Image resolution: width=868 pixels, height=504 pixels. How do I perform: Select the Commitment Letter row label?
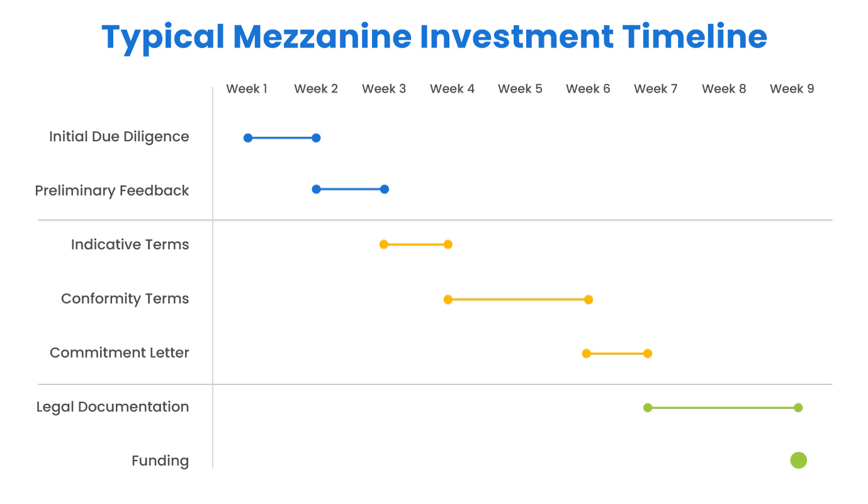pyautogui.click(x=120, y=353)
